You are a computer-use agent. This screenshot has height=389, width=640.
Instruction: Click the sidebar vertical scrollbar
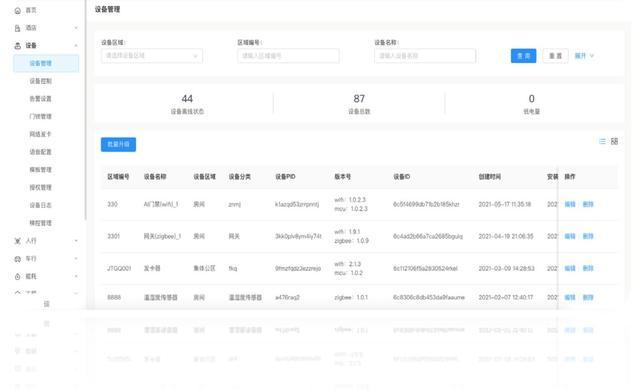(x=86, y=110)
